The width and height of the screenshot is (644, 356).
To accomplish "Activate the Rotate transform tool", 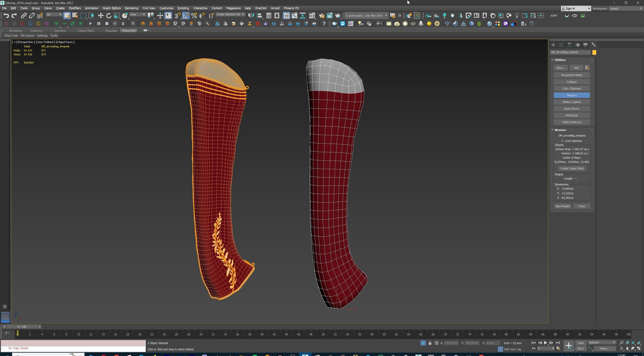I will tap(109, 15).
